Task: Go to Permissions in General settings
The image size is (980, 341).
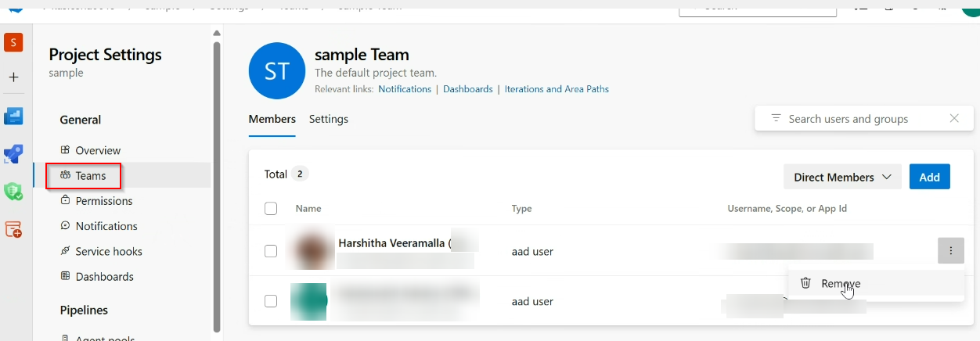Action: click(x=104, y=201)
